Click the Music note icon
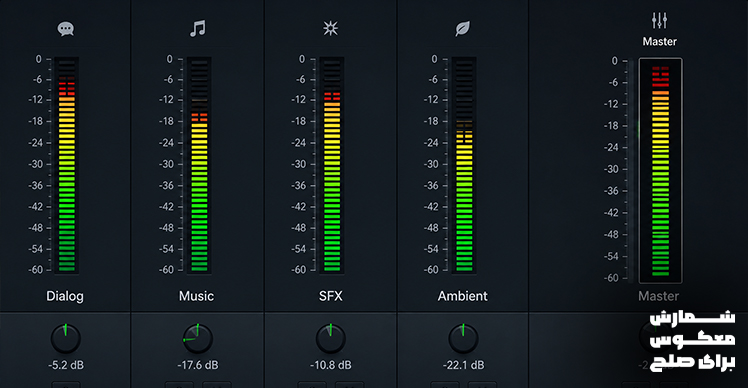The height and width of the screenshot is (388, 748). (197, 29)
